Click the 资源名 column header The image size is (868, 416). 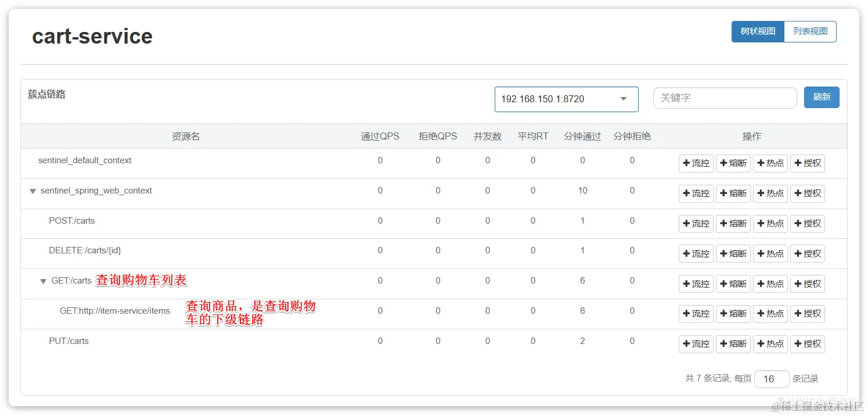186,137
